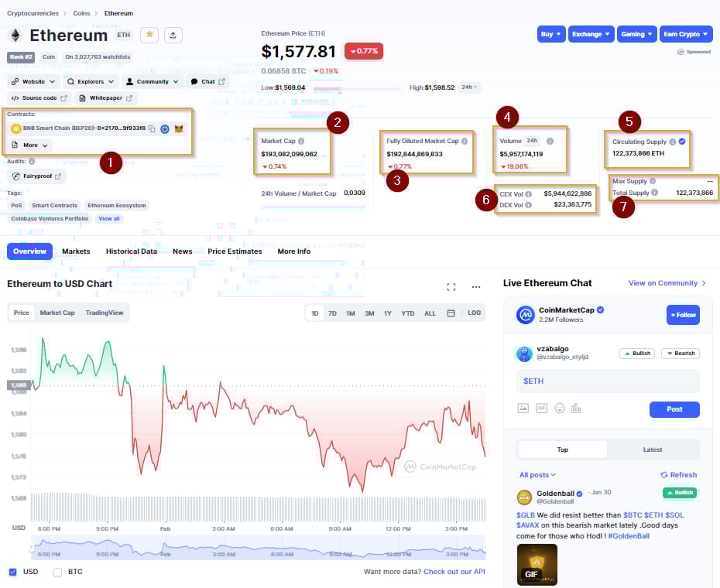This screenshot has height=588, width=720.
Task: Toggle the BTC checkbox below the chart
Action: point(57,572)
